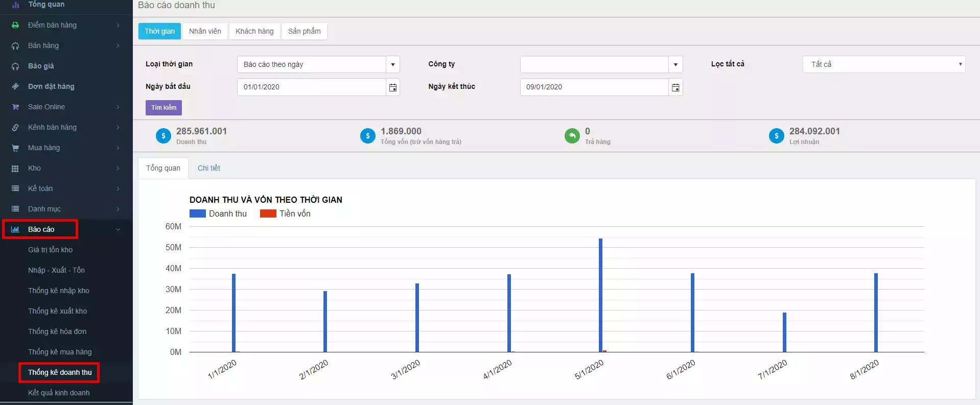Switch to the Chi tiết tab
This screenshot has width=980, height=405.
tap(209, 168)
